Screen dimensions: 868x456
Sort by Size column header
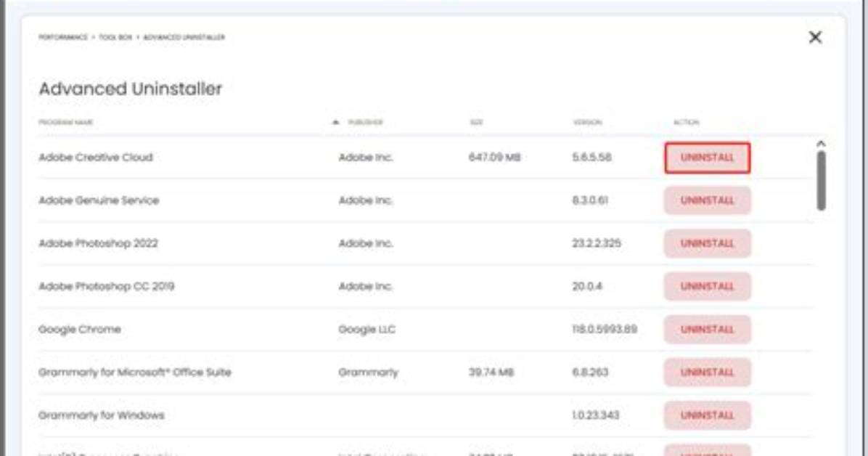point(476,122)
